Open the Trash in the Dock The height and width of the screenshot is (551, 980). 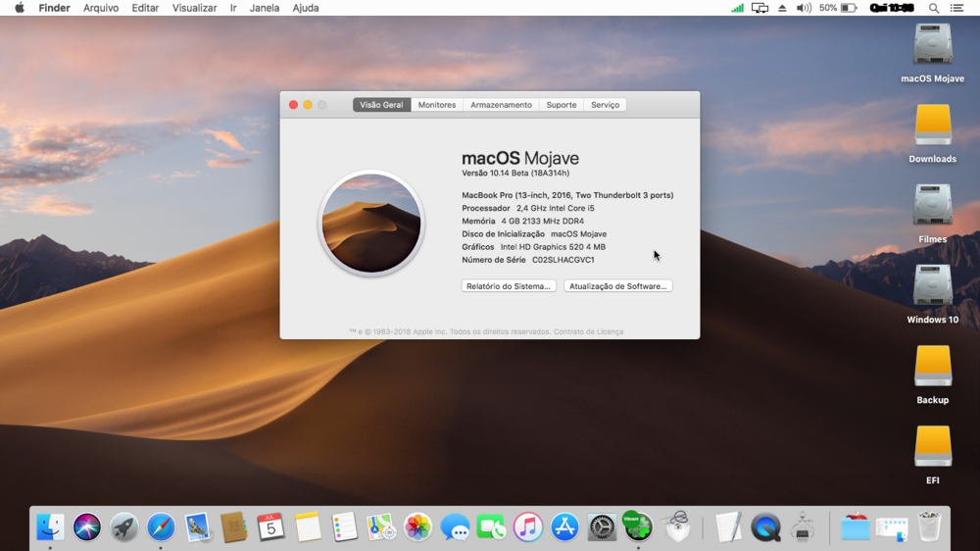coord(929,527)
